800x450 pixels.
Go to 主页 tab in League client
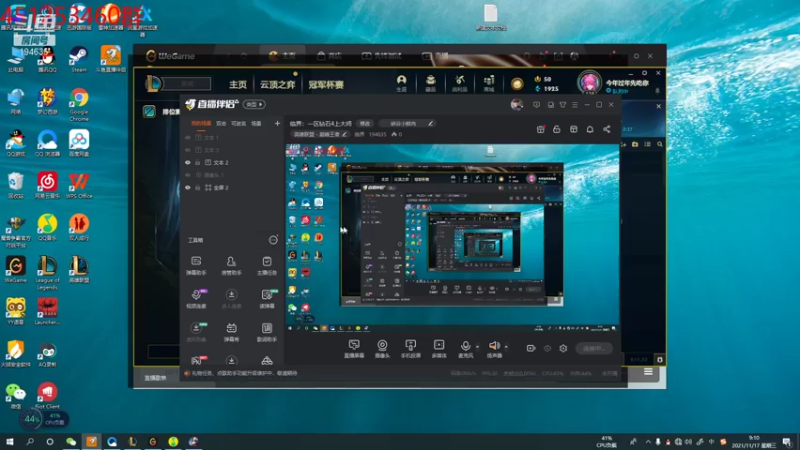pos(238,85)
